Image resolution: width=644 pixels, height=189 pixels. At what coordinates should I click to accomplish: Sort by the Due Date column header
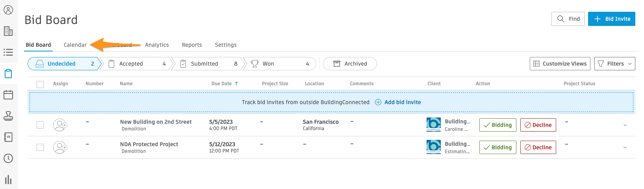222,84
